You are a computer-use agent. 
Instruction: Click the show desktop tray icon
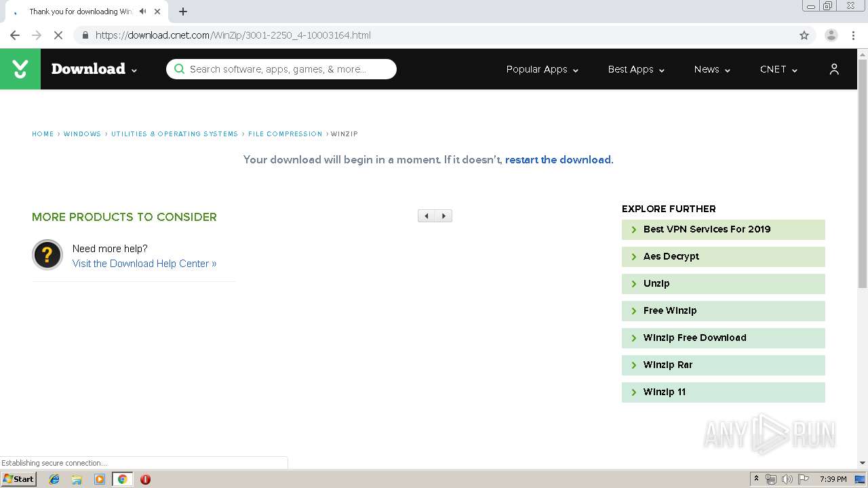(861, 479)
